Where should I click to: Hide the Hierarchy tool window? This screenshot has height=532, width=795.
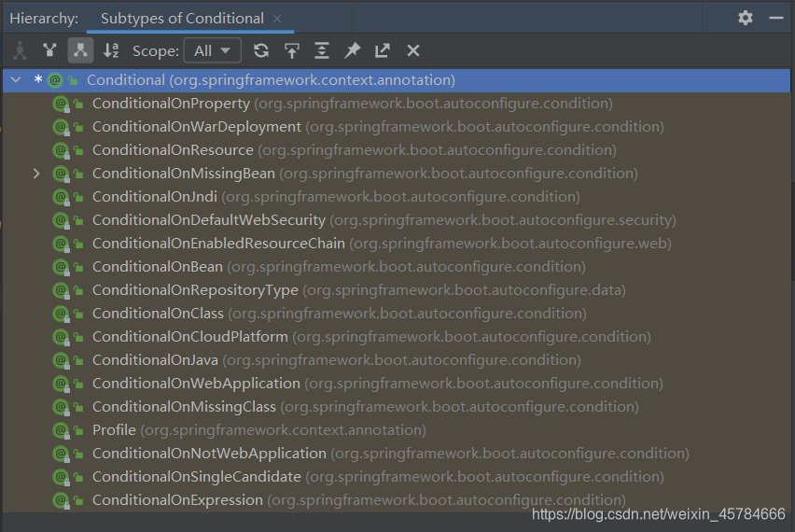click(x=776, y=18)
